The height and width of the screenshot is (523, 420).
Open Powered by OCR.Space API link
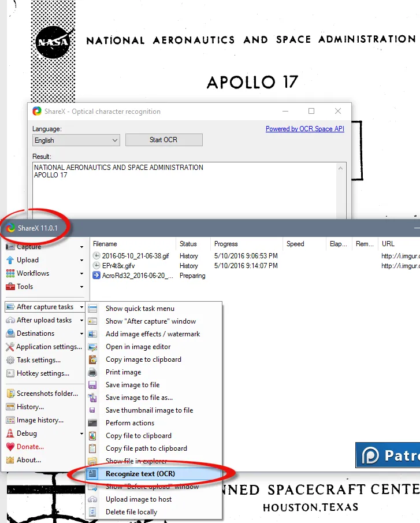coord(304,129)
